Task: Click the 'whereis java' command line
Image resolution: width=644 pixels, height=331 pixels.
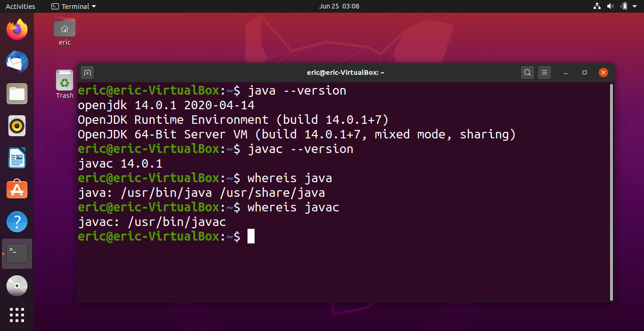Action: tap(205, 178)
